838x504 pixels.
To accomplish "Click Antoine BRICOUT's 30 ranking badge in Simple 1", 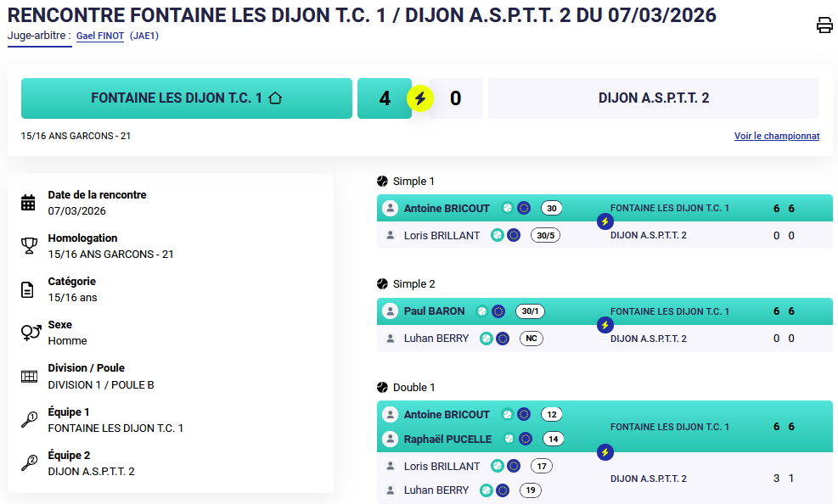I will (551, 208).
